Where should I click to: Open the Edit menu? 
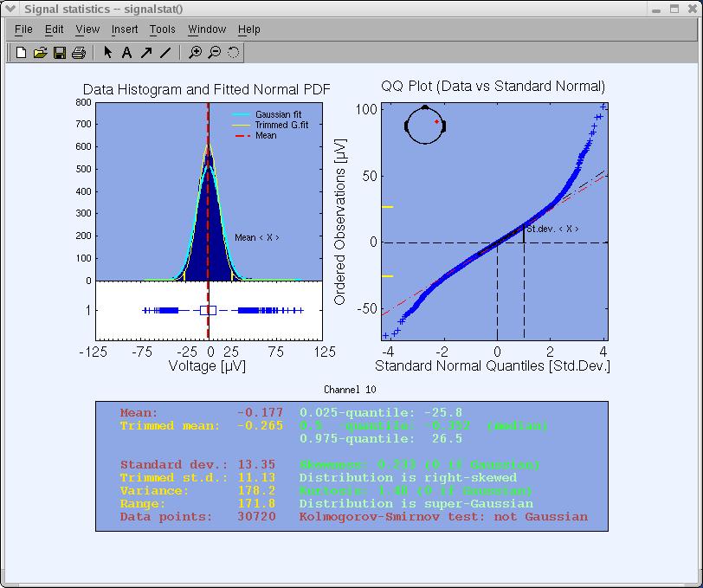[x=55, y=29]
